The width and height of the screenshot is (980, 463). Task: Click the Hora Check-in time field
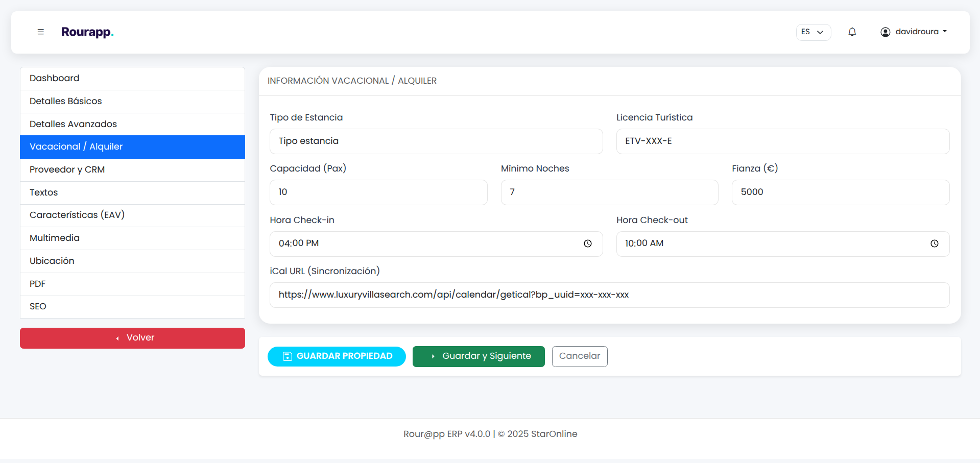click(x=436, y=244)
